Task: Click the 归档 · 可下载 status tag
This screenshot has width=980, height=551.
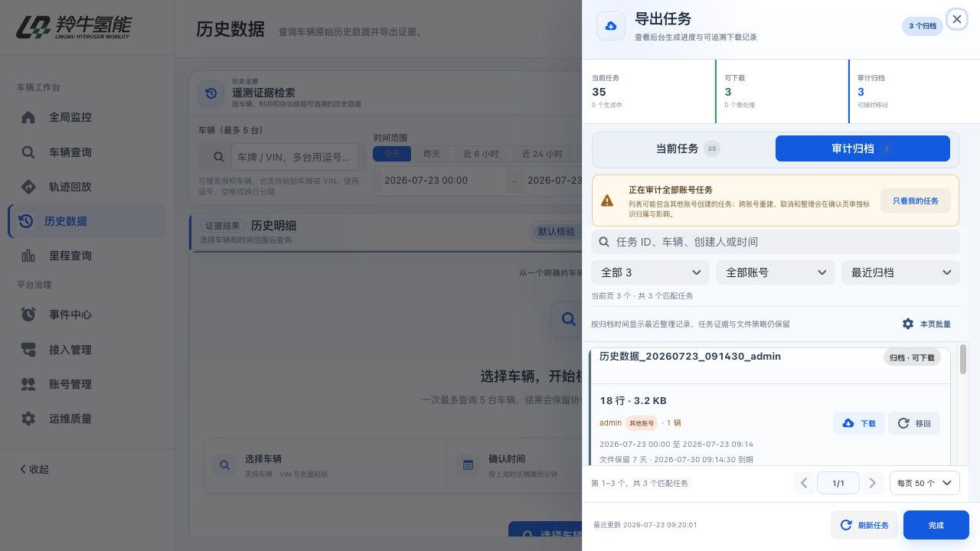Action: point(912,357)
